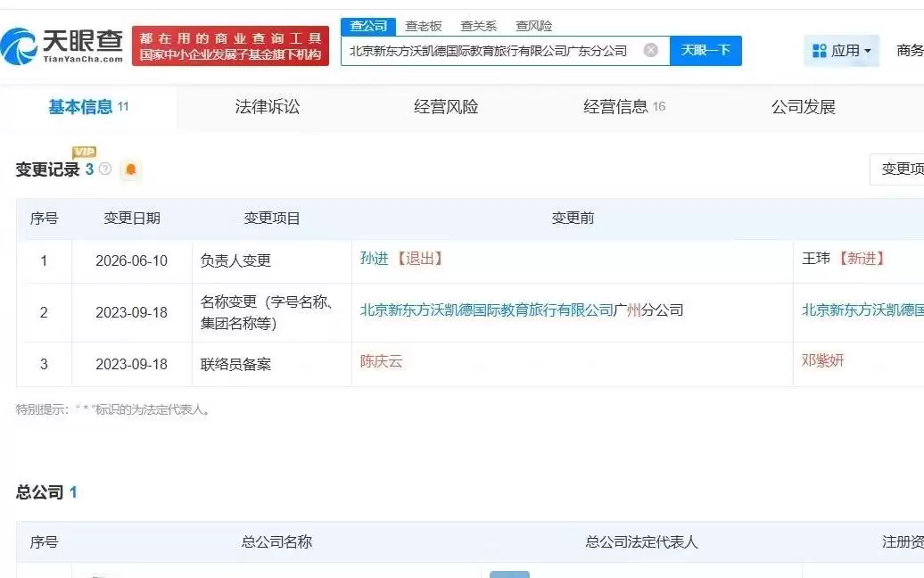Image resolution: width=924 pixels, height=578 pixels.
Task: Click the 变更记录 section heading
Action: coord(48,169)
